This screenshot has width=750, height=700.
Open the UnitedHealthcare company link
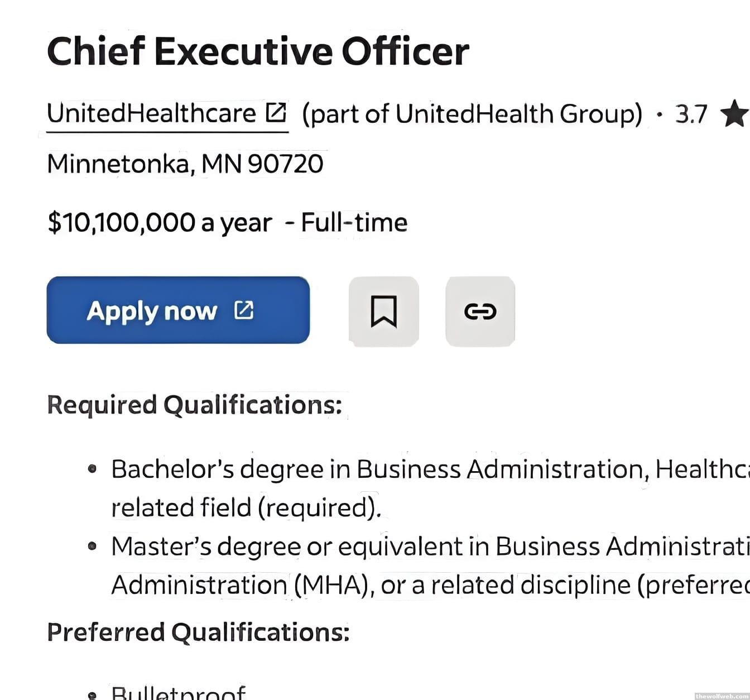click(151, 113)
